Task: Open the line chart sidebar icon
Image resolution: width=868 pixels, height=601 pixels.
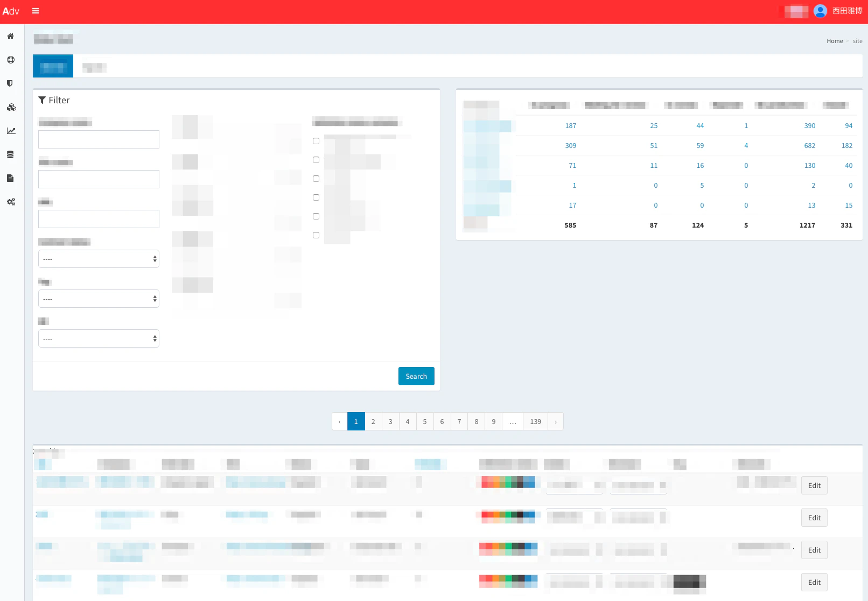Action: pyautogui.click(x=11, y=131)
